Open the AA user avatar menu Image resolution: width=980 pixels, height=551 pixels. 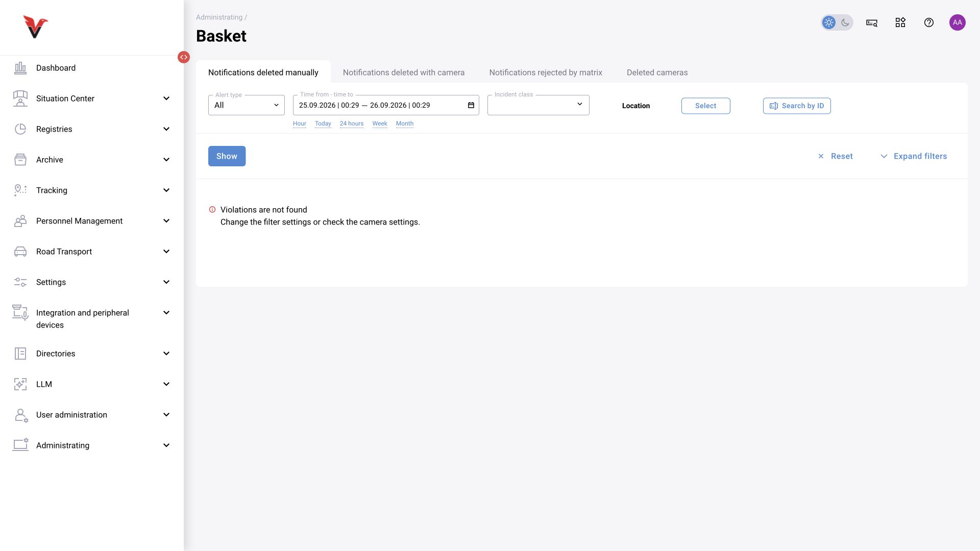(x=958, y=22)
